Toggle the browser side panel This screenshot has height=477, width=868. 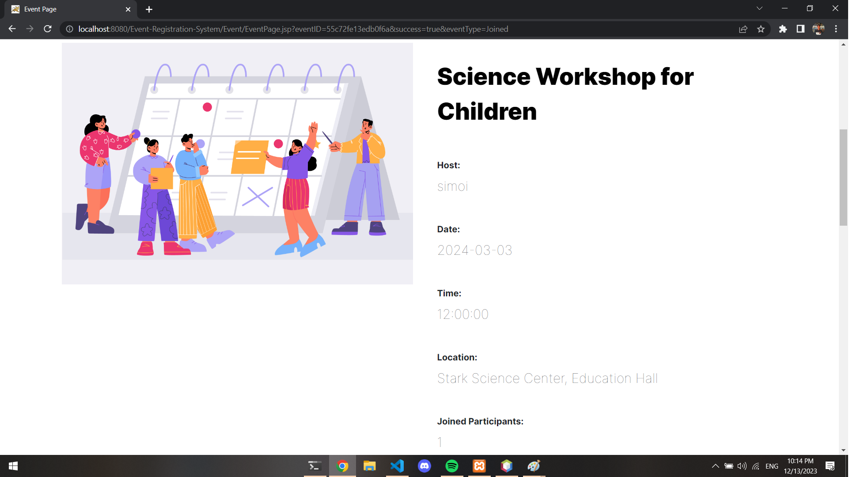coord(800,29)
